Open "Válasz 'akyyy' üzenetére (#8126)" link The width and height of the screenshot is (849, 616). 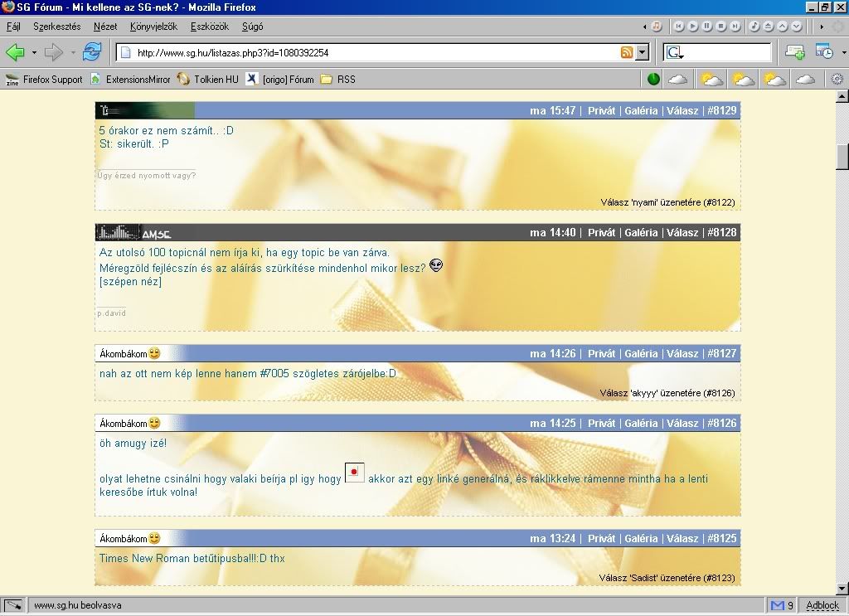[x=667, y=393]
